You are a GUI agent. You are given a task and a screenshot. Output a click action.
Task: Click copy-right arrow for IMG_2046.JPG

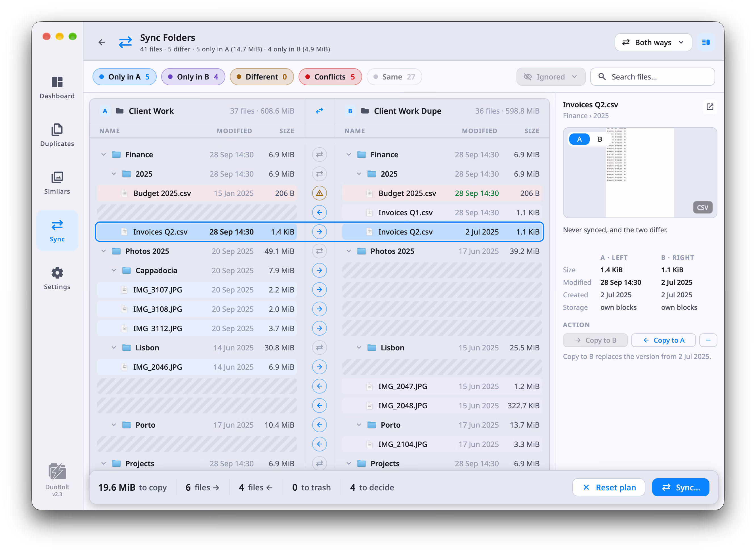(x=319, y=367)
